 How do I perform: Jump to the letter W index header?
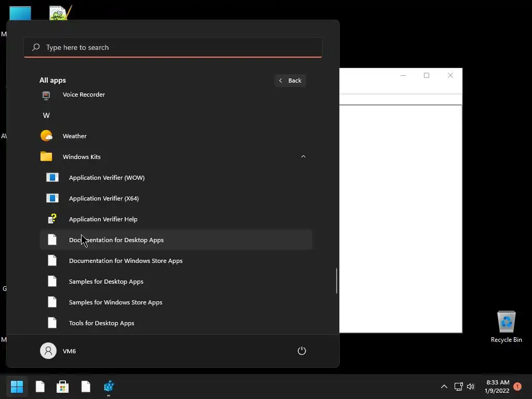click(x=46, y=115)
